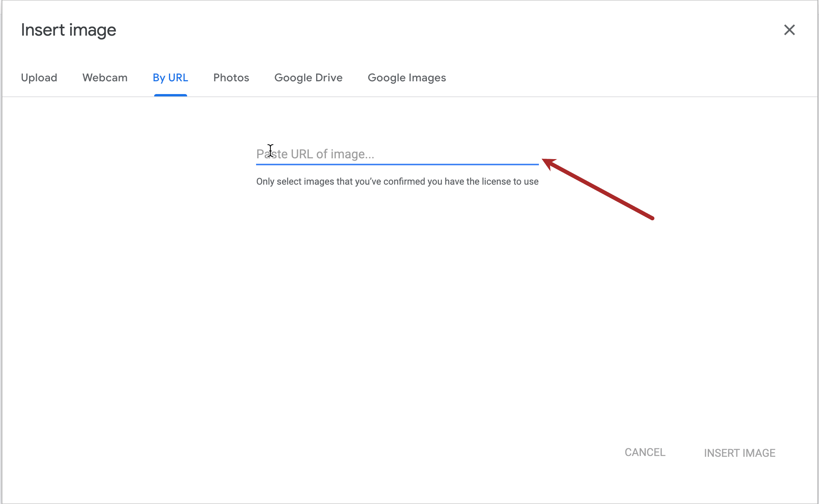Click the Paste URL of image field
The height and width of the screenshot is (504, 819).
tap(397, 154)
